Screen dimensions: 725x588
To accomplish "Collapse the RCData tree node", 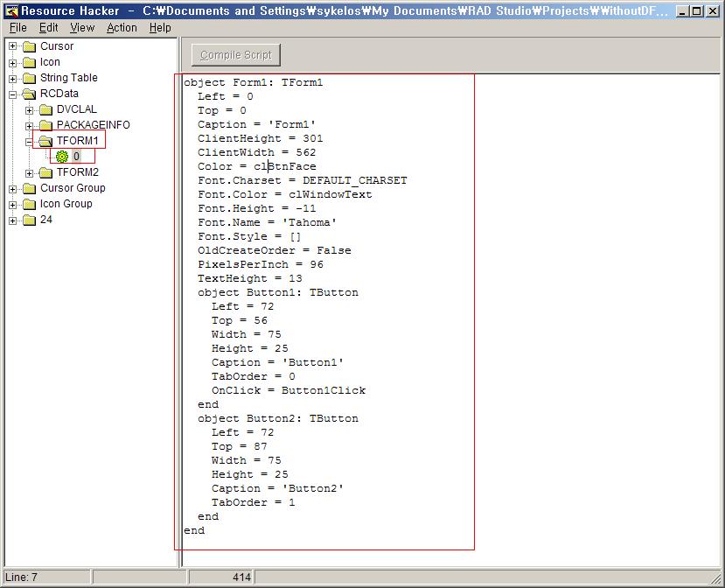I will tap(13, 94).
